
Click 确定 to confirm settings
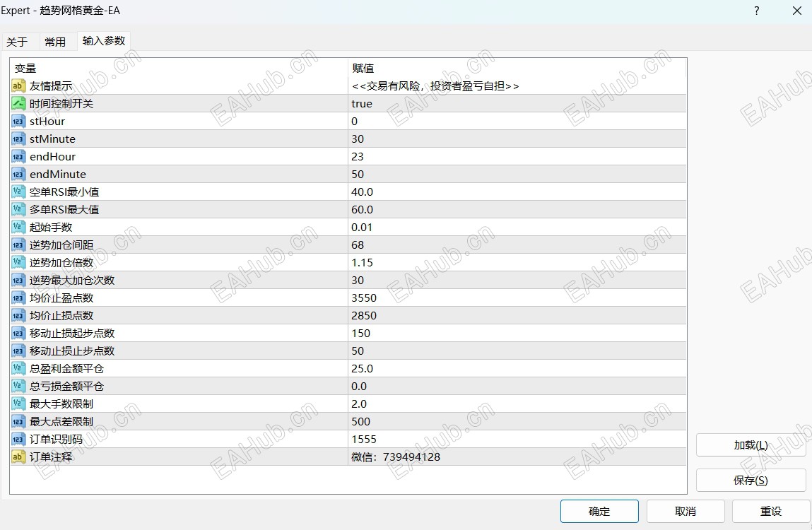[x=599, y=512]
